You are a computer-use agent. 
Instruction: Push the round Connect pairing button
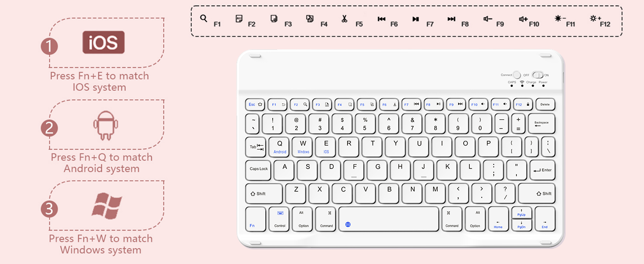[x=517, y=75]
